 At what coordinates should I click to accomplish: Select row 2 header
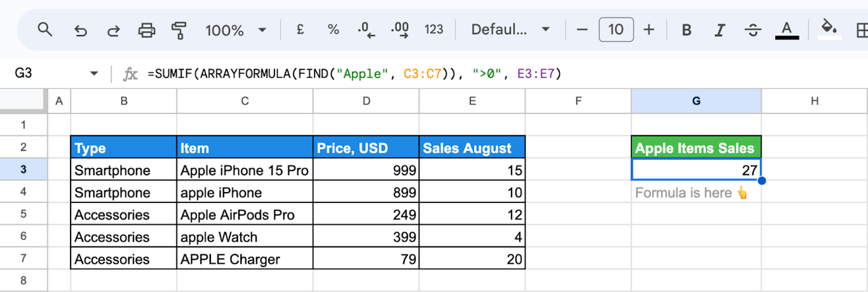[24, 147]
